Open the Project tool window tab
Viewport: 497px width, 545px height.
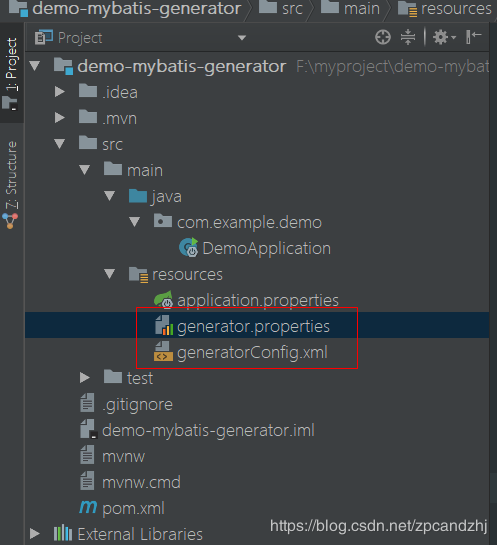click(x=11, y=73)
